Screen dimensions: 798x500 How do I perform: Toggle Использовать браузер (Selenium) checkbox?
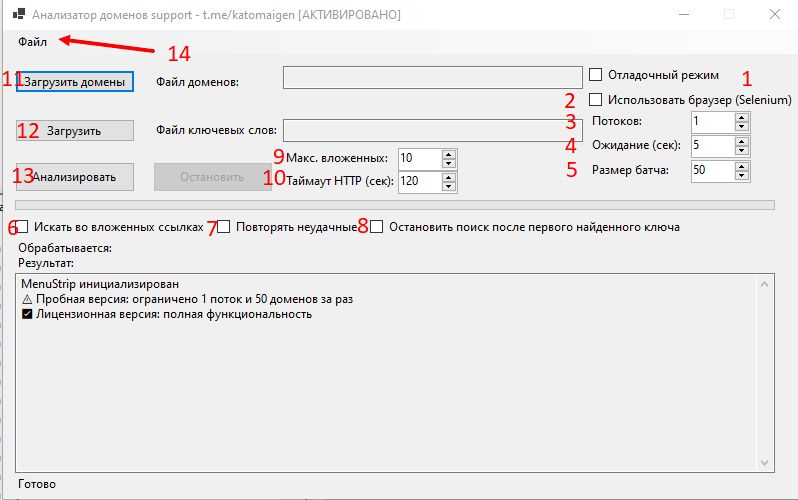[x=596, y=100]
